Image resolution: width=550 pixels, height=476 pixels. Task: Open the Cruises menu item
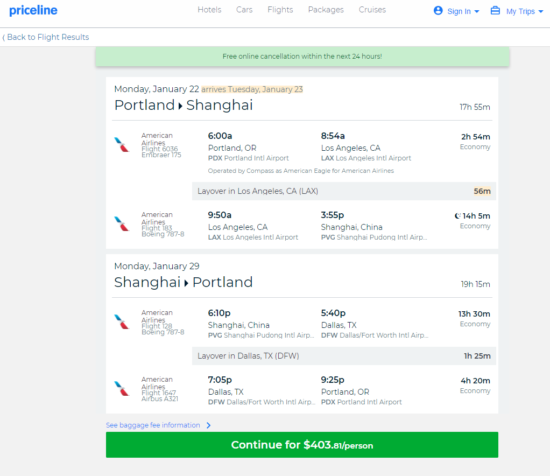(x=372, y=10)
